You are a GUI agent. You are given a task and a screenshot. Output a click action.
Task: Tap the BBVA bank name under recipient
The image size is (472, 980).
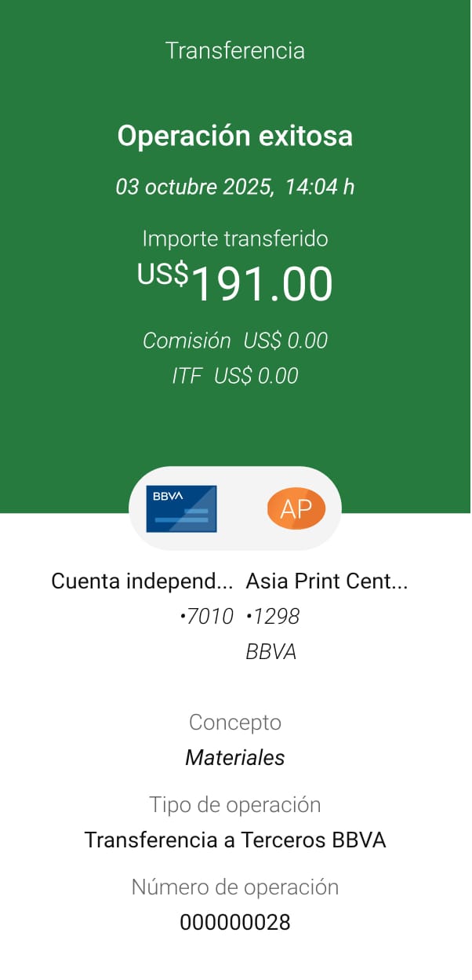click(x=271, y=652)
